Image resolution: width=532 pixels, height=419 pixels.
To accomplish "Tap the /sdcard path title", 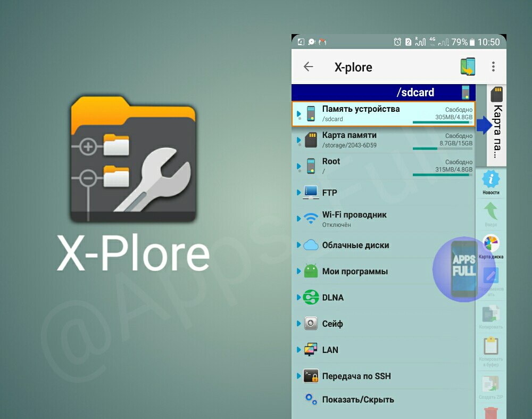I will click(415, 92).
